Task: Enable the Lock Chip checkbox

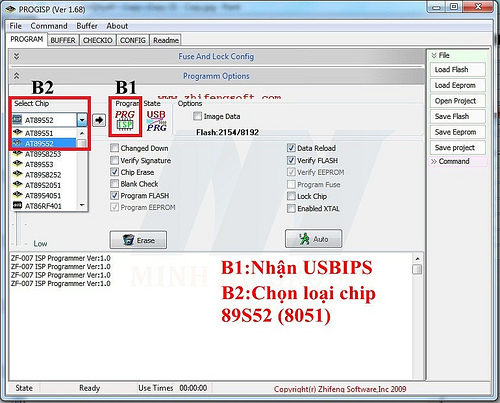Action: click(x=291, y=196)
